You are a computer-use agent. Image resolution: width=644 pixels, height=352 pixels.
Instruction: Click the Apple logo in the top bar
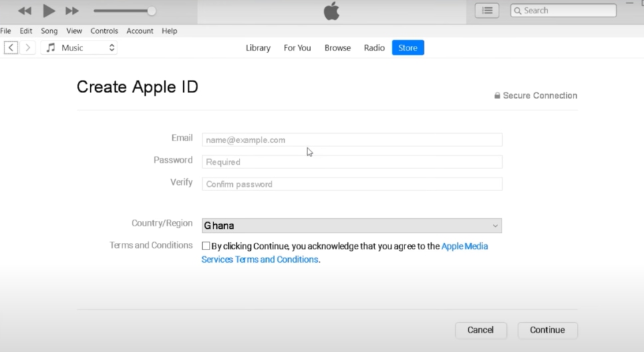[x=331, y=11]
